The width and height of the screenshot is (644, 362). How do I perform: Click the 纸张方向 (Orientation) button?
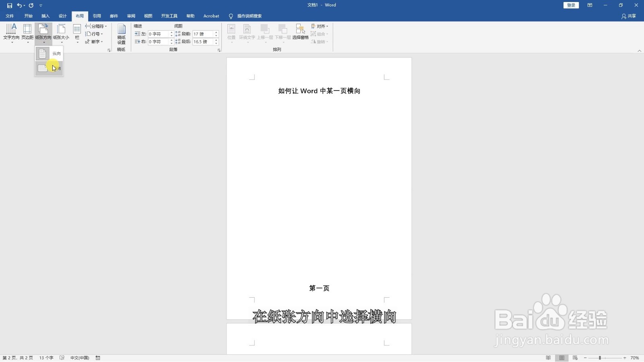pos(43,33)
